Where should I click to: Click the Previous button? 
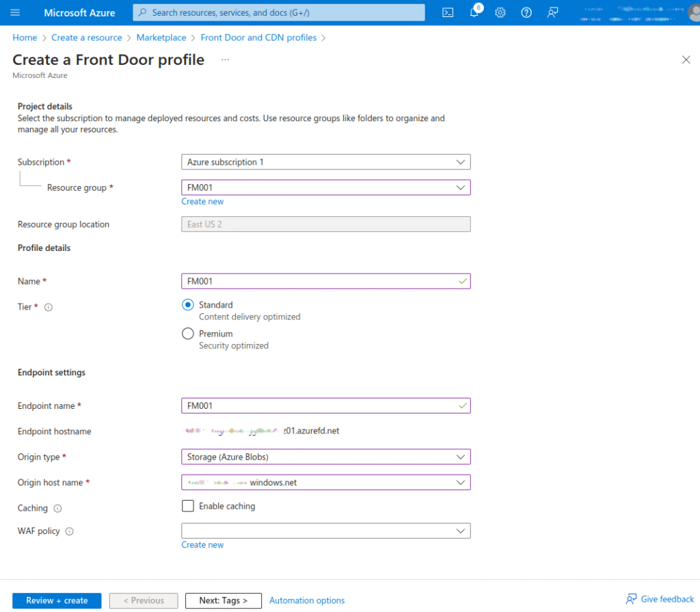[144, 600]
